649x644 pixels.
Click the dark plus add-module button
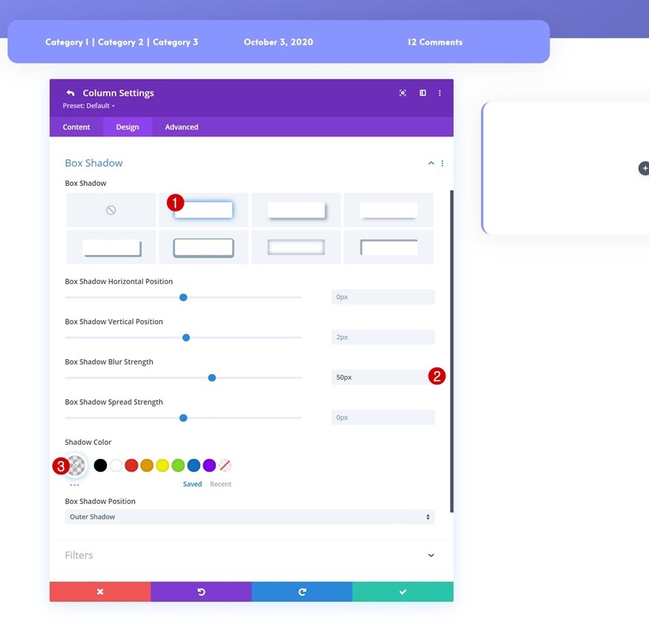[644, 168]
